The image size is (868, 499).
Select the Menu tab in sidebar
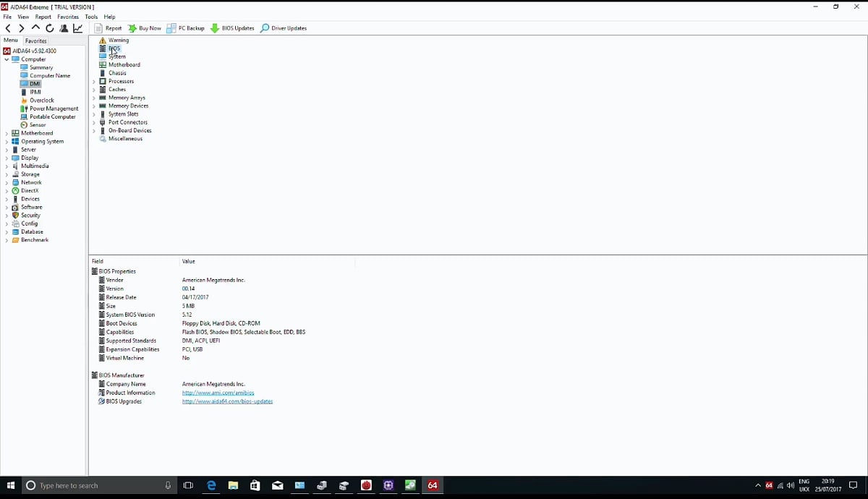point(11,40)
